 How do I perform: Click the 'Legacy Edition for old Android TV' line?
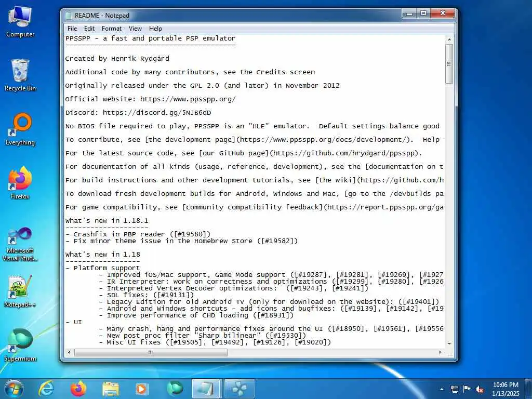point(269,302)
